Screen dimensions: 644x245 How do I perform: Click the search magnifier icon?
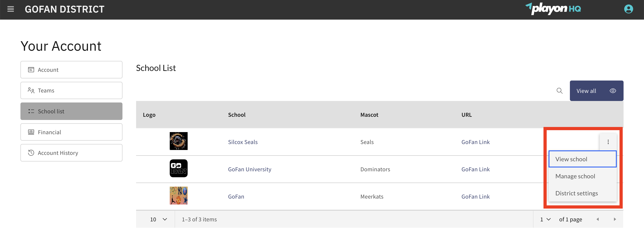pyautogui.click(x=559, y=91)
